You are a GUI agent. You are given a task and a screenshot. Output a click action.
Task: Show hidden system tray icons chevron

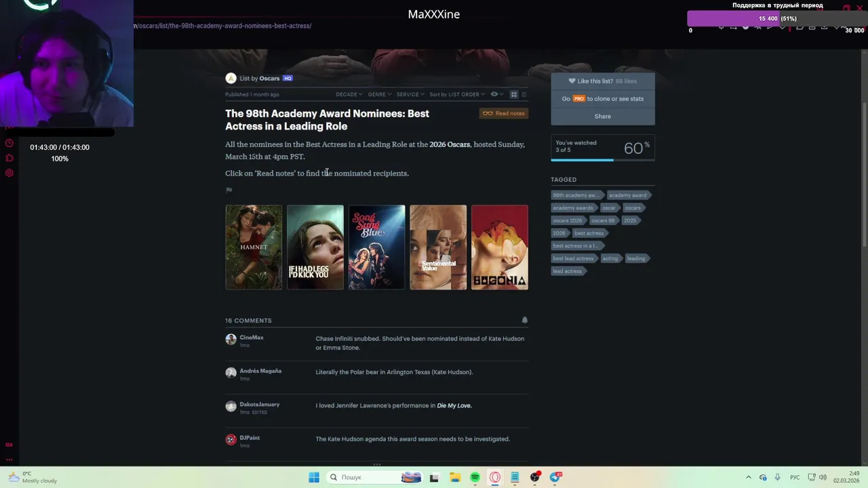point(749,477)
